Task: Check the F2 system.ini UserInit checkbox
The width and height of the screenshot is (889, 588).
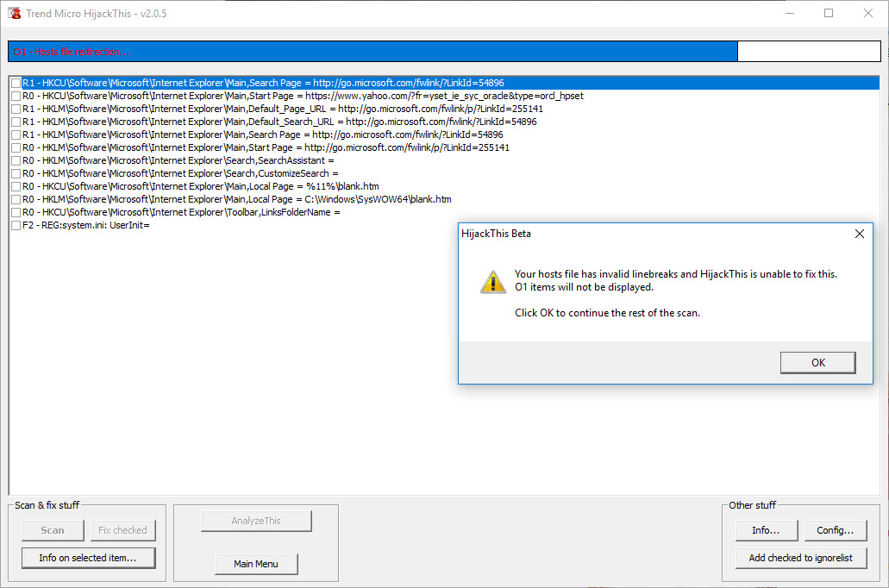Action: click(x=16, y=226)
